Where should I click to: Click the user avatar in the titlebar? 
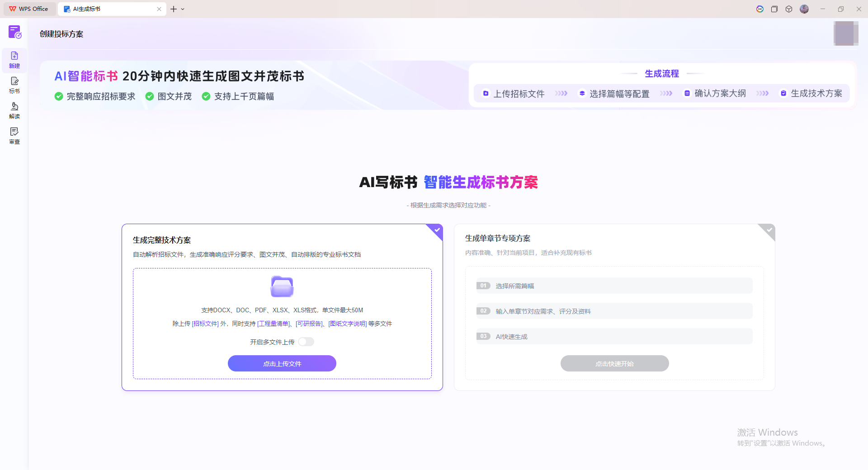[x=805, y=9]
